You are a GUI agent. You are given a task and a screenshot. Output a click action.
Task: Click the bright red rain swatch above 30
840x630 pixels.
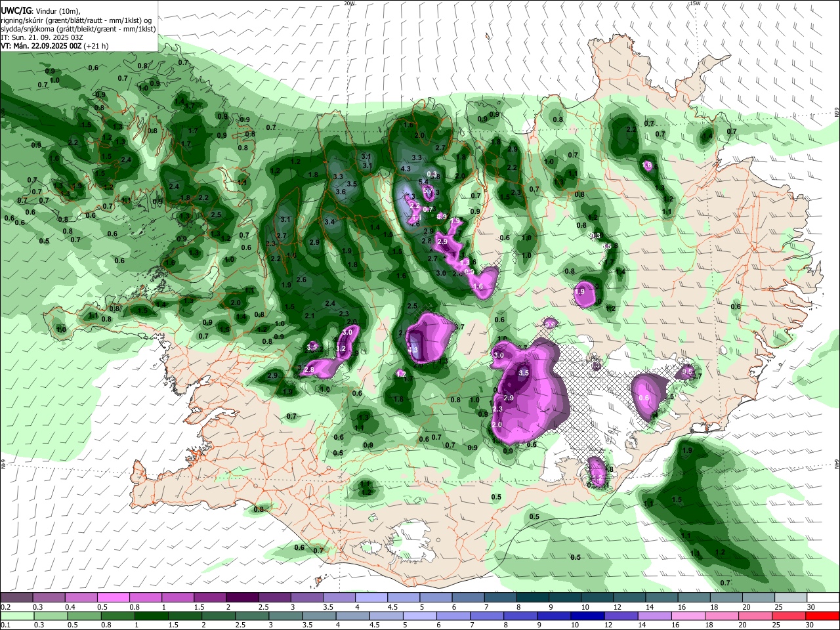click(x=822, y=616)
